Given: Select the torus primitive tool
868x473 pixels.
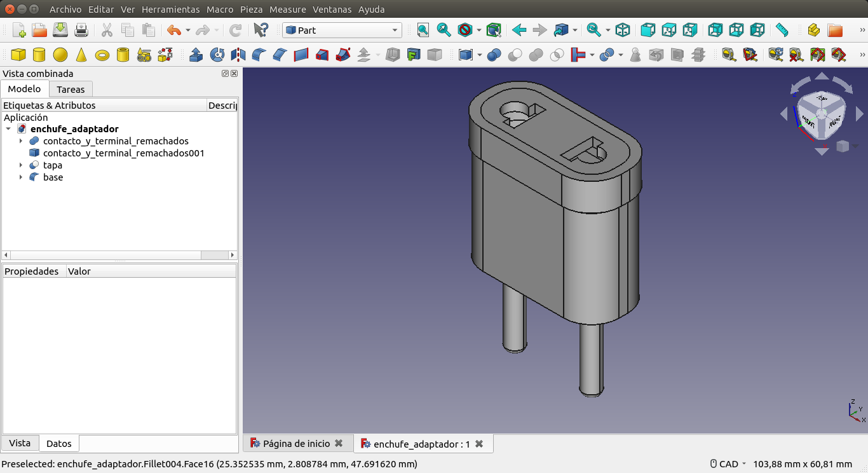Looking at the screenshot, I should coord(102,55).
